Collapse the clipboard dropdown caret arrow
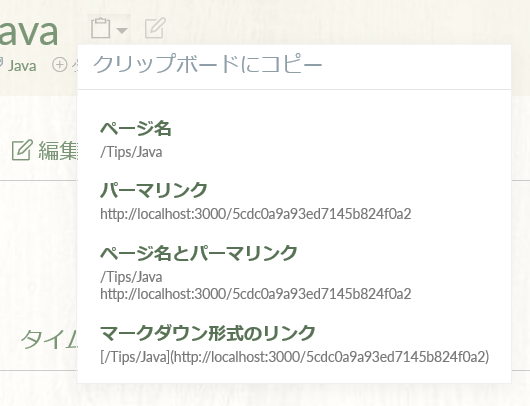The width and height of the screenshot is (530, 406). (122, 30)
